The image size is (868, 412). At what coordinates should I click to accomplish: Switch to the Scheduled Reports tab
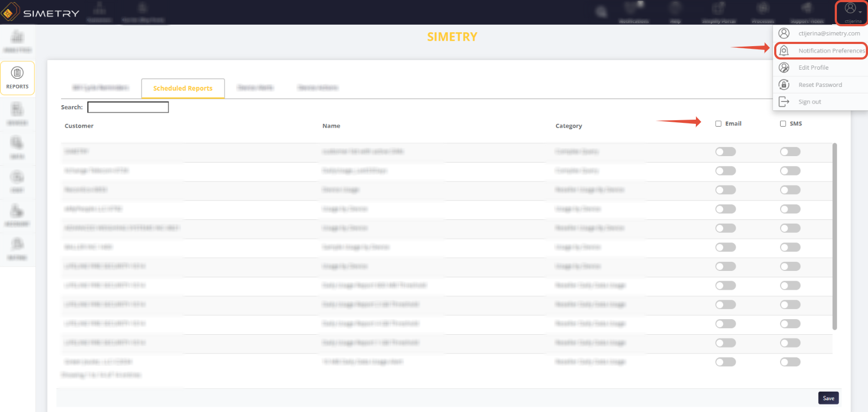click(x=183, y=88)
